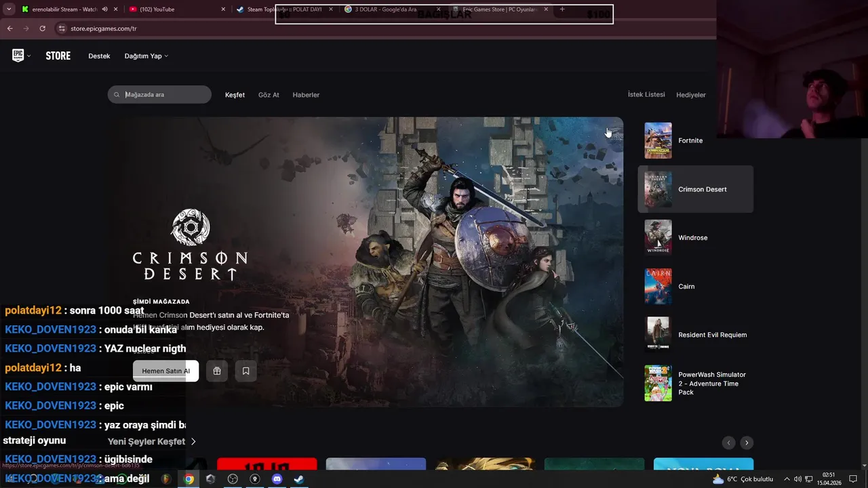Click the volume speaker tray icon
This screenshot has height=488, width=868.
tap(797, 479)
